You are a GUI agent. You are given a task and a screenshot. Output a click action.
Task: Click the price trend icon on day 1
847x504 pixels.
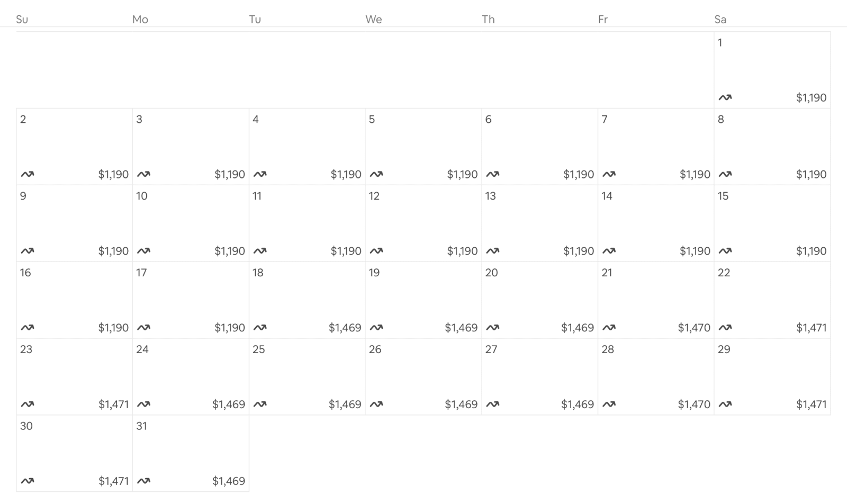[x=725, y=97]
